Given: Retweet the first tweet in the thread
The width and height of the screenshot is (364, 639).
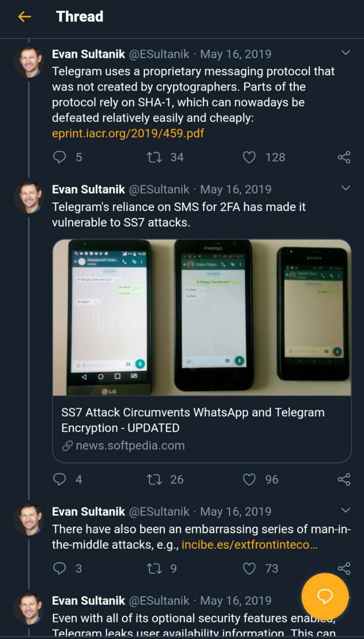Looking at the screenshot, I should 155,157.
